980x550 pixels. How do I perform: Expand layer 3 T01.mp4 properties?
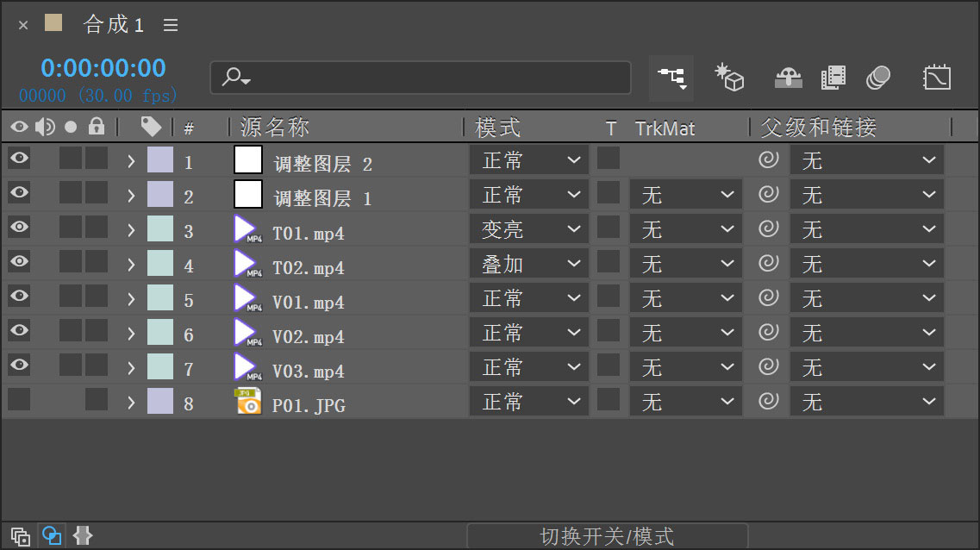click(x=131, y=230)
